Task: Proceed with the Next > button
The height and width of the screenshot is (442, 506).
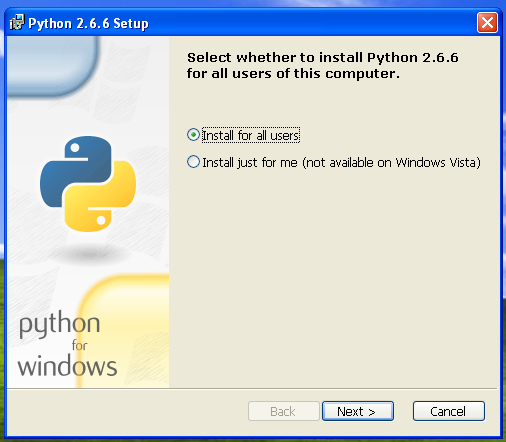Action: click(x=358, y=411)
